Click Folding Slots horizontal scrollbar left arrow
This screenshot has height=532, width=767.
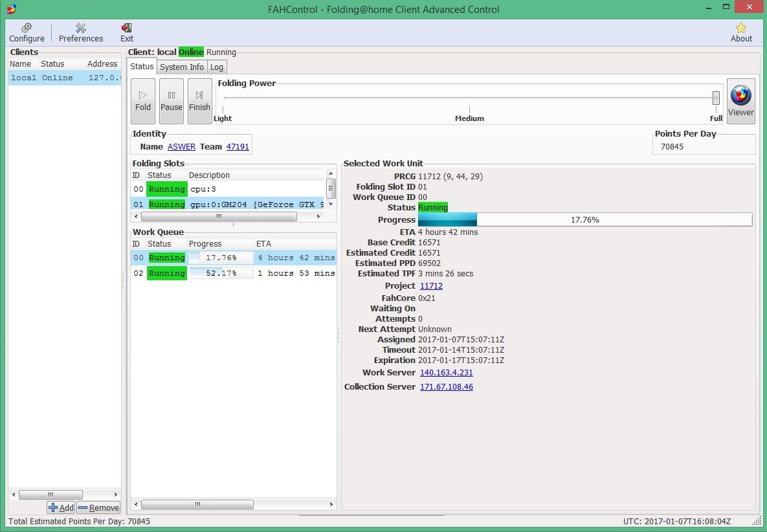coord(136,216)
